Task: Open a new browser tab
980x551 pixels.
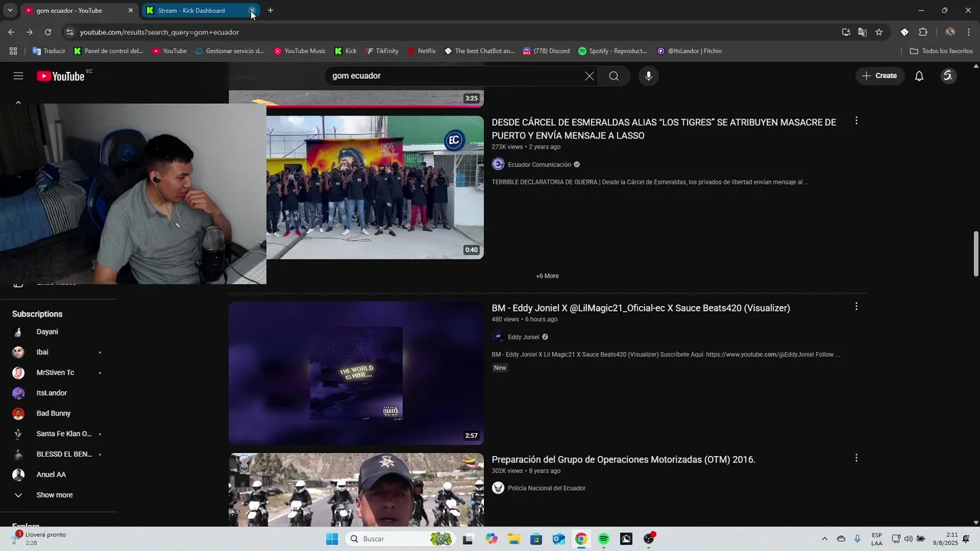Action: pyautogui.click(x=270, y=11)
